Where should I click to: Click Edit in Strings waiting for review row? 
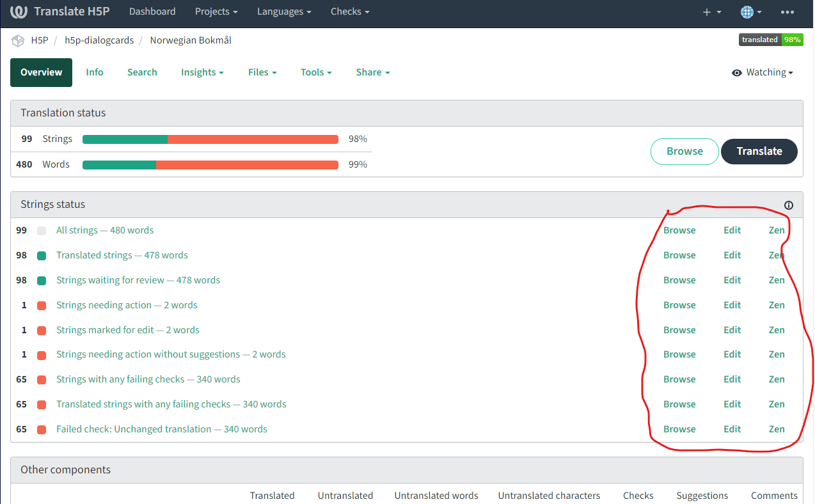[x=732, y=280]
